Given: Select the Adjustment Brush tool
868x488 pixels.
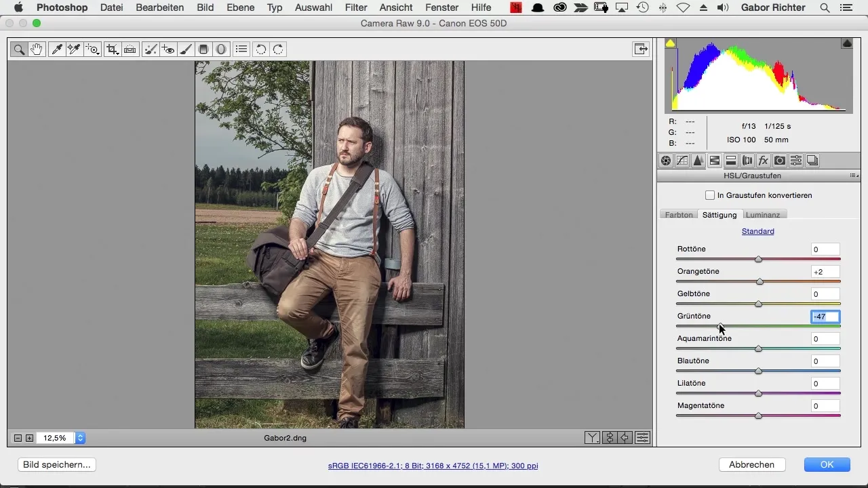Looking at the screenshot, I should tap(186, 49).
